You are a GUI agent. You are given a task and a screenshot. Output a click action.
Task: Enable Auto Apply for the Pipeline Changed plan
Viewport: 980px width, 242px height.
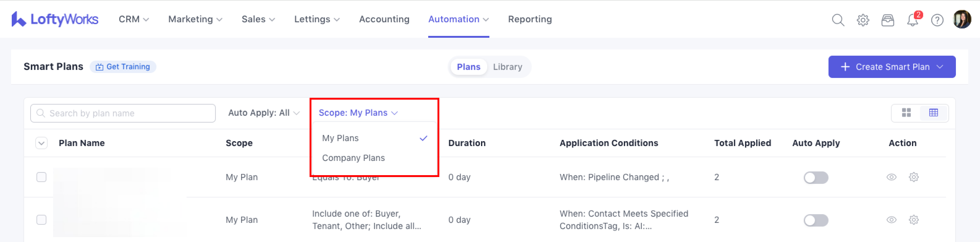point(816,178)
